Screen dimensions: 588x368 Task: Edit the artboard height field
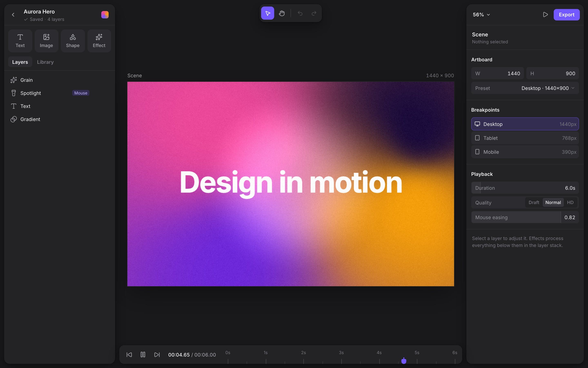(x=552, y=74)
